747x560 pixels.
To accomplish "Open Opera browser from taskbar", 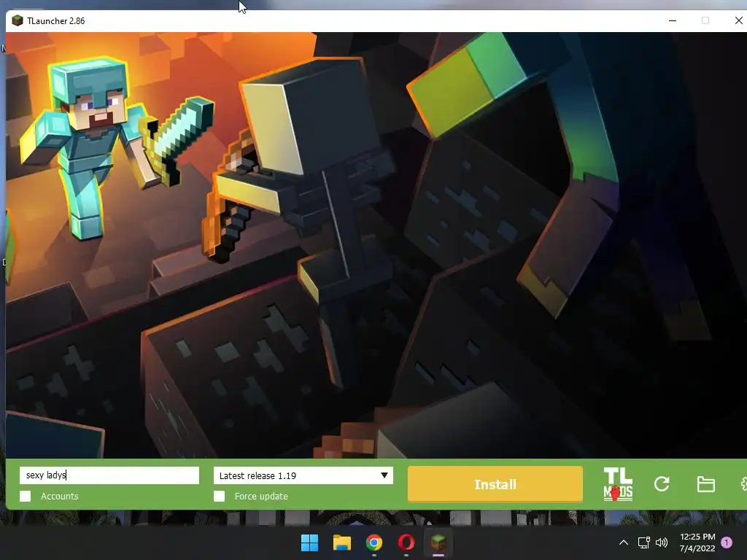I will point(406,542).
